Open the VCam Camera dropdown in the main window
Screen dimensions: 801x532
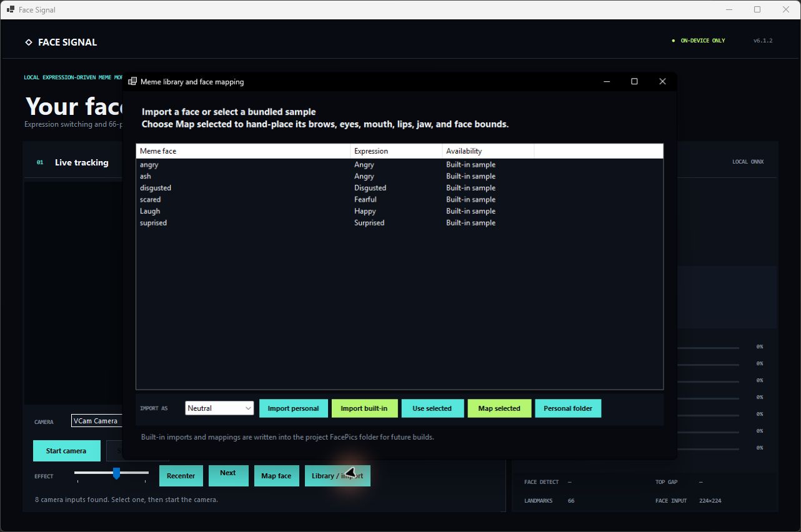point(97,421)
